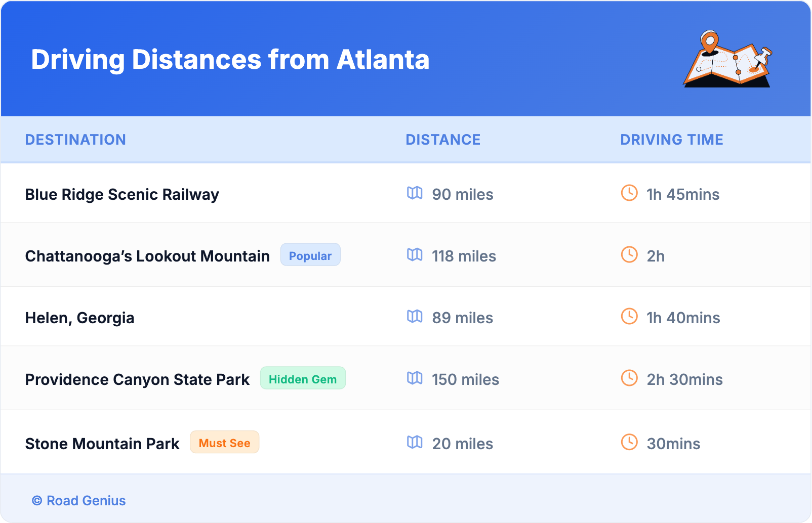This screenshot has height=523, width=812.
Task: Click the clock icon beside 30mins
Action: click(629, 442)
